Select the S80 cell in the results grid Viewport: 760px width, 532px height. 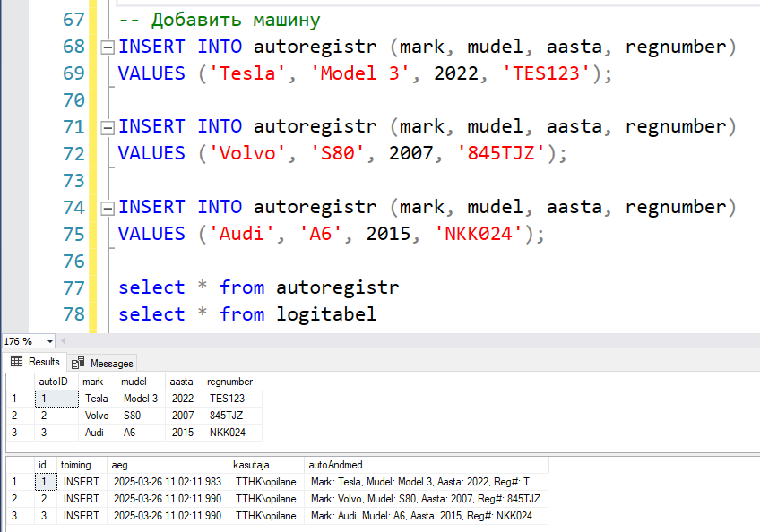[x=141, y=416]
